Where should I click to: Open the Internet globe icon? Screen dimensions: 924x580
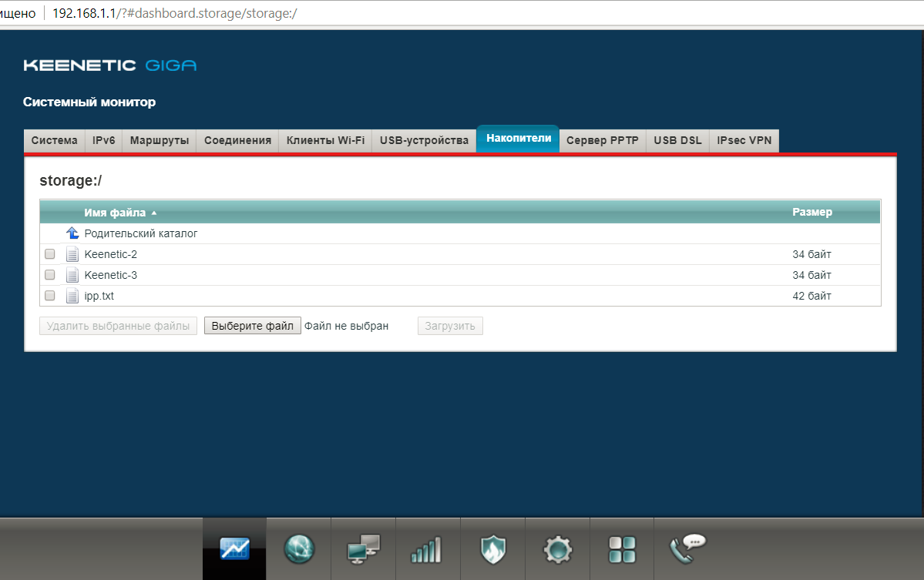point(299,548)
